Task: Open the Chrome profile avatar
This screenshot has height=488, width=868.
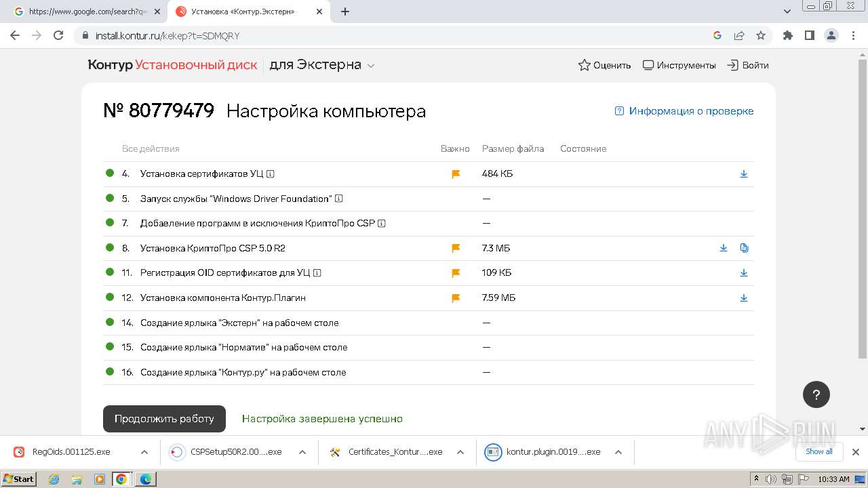Action: (831, 35)
